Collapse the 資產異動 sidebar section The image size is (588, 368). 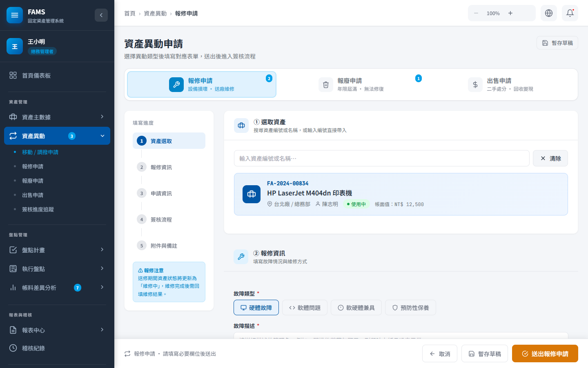click(102, 136)
